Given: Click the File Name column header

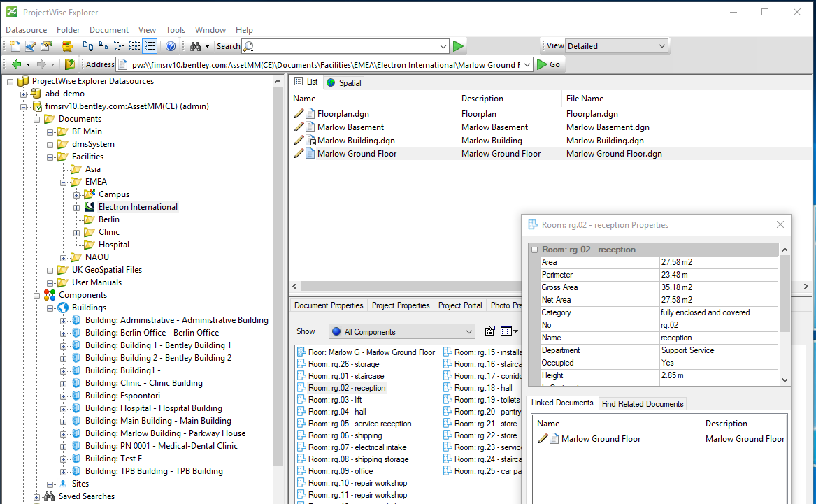Looking at the screenshot, I should pos(585,99).
